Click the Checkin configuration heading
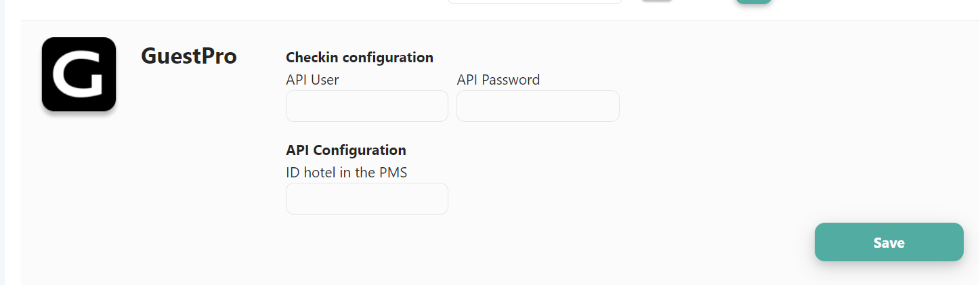Image resolution: width=980 pixels, height=285 pixels. click(360, 58)
